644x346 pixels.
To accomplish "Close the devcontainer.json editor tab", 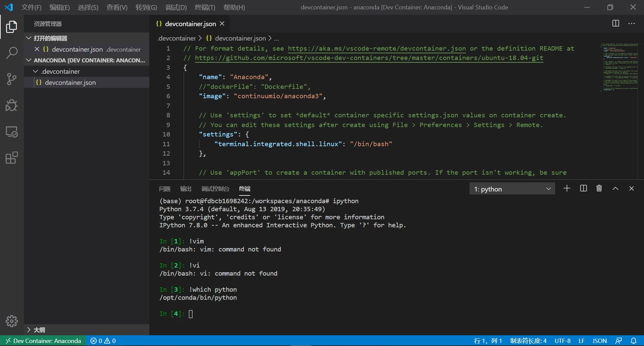I will pos(222,24).
